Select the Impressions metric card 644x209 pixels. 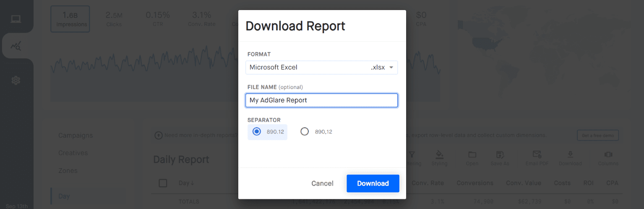[x=70, y=19]
